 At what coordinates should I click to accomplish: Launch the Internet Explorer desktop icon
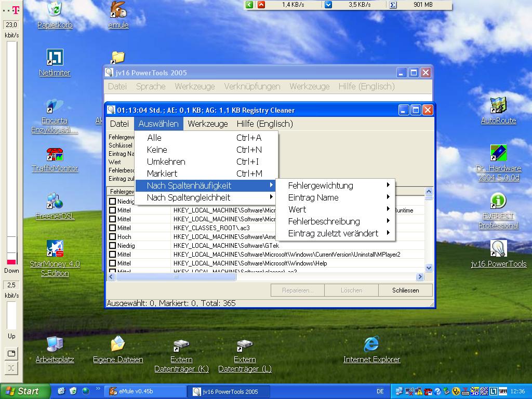pyautogui.click(x=371, y=350)
